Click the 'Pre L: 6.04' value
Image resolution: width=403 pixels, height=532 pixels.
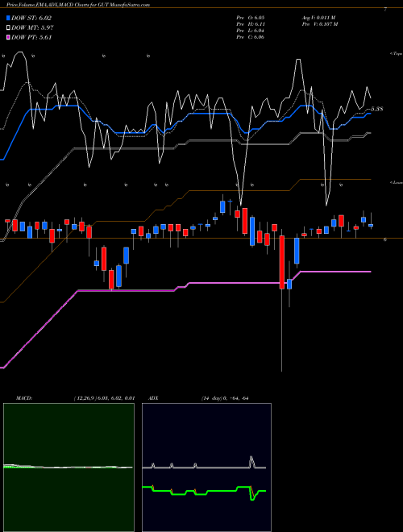click(251, 30)
